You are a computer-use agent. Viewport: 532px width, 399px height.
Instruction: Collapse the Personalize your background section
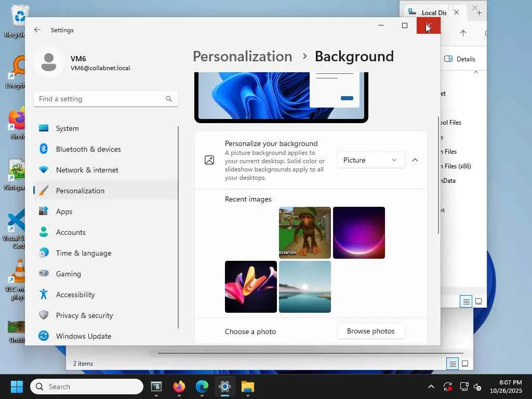pos(415,160)
